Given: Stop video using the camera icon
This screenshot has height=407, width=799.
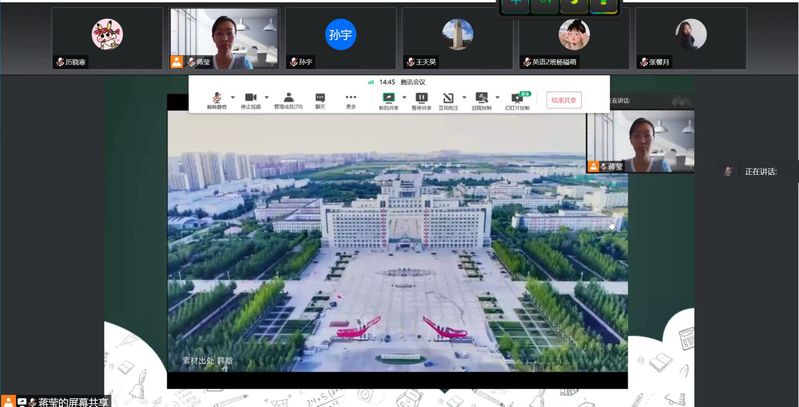Looking at the screenshot, I should pos(251,98).
